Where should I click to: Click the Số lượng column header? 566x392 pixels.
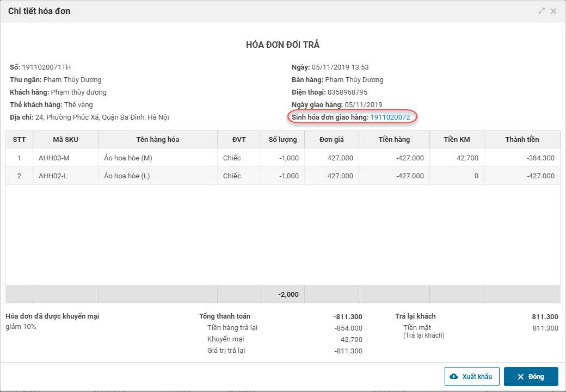[x=282, y=140]
